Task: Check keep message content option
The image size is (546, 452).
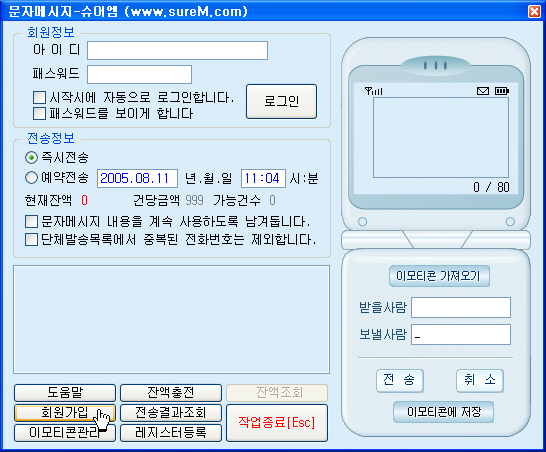Action: pos(31,221)
